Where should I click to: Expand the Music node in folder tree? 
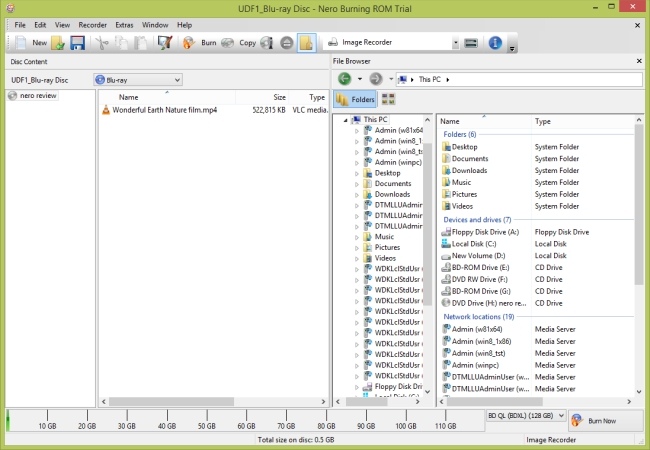[x=357, y=237]
